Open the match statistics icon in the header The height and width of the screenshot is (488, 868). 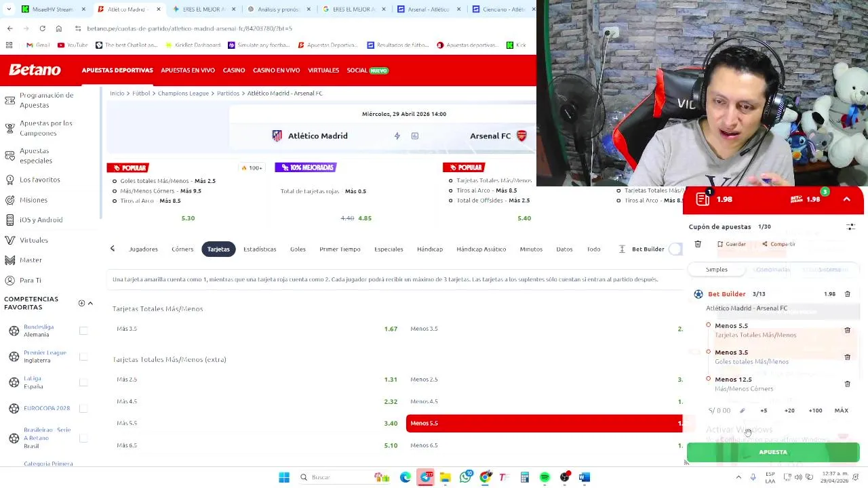[x=415, y=136]
